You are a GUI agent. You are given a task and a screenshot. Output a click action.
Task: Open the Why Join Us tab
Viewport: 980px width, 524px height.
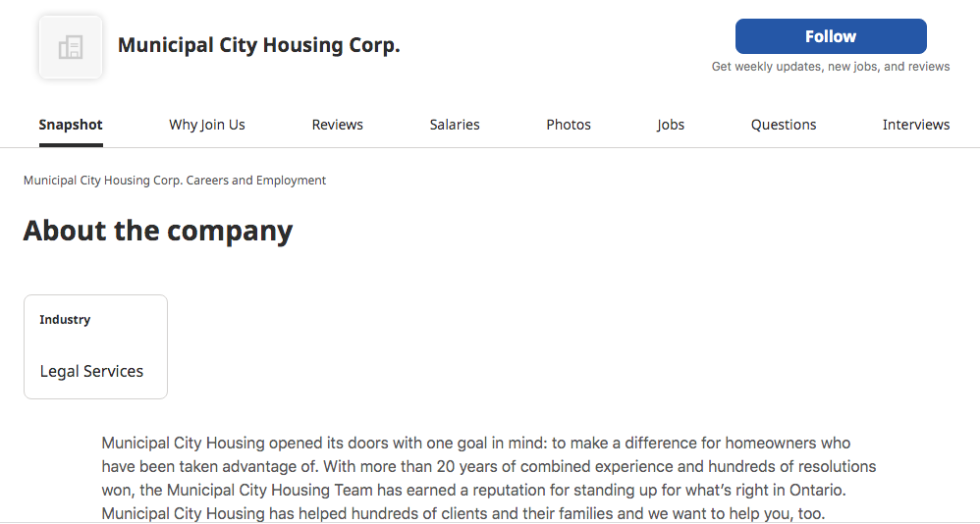point(207,125)
